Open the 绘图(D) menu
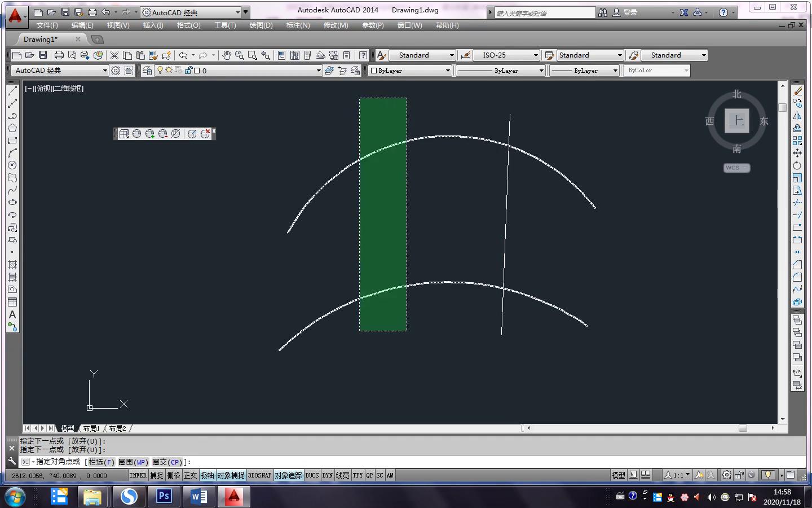Screen dimensions: 812x508 click(261, 25)
